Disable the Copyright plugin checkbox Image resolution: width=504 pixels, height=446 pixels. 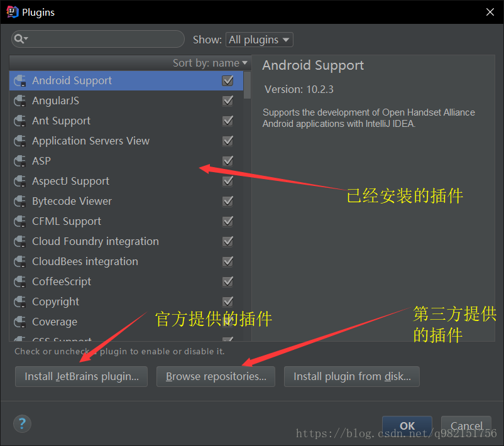click(227, 302)
